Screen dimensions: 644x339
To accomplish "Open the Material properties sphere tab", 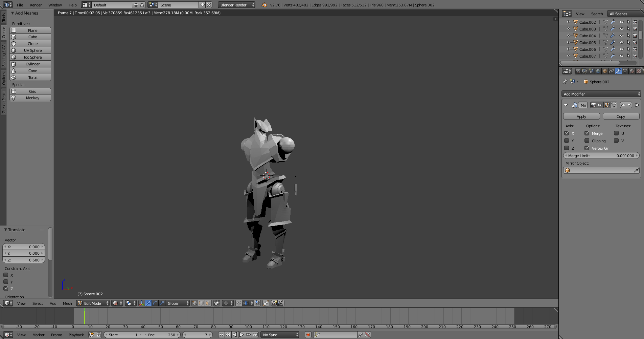I will (x=632, y=71).
